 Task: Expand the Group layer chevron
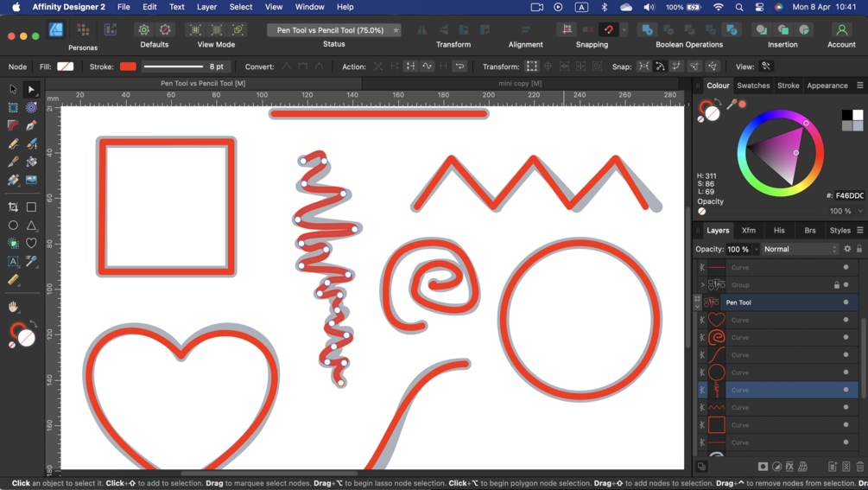(702, 284)
